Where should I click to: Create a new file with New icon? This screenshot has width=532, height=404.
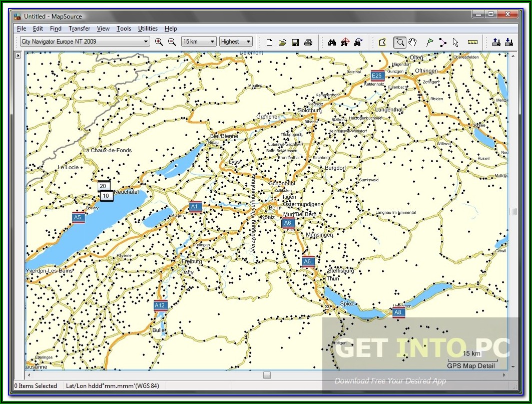click(269, 42)
